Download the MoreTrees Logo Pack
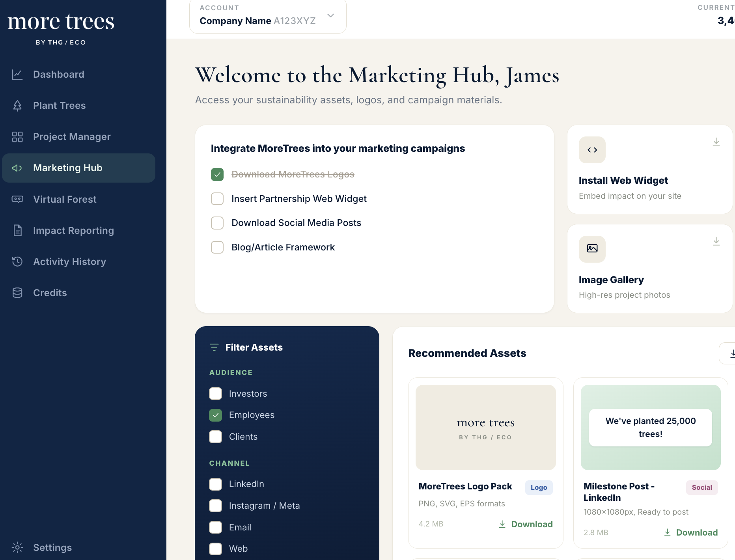 (x=526, y=524)
